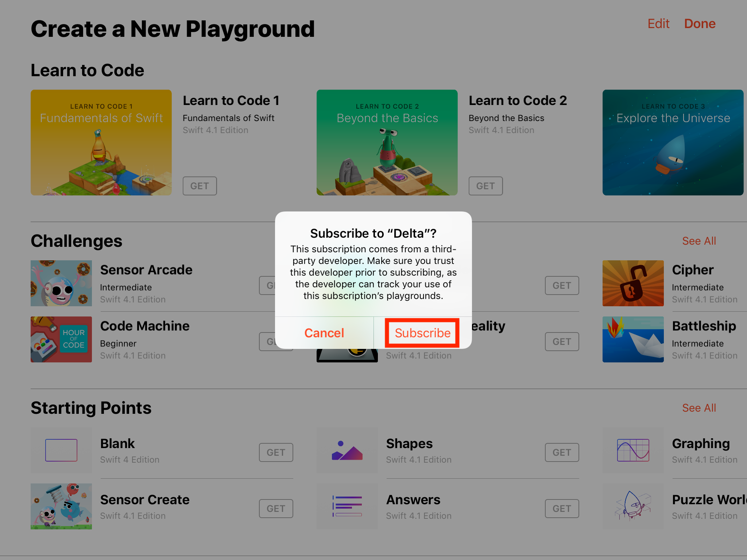The width and height of the screenshot is (747, 560).
Task: Choose the Blank playground icon
Action: coord(61,450)
